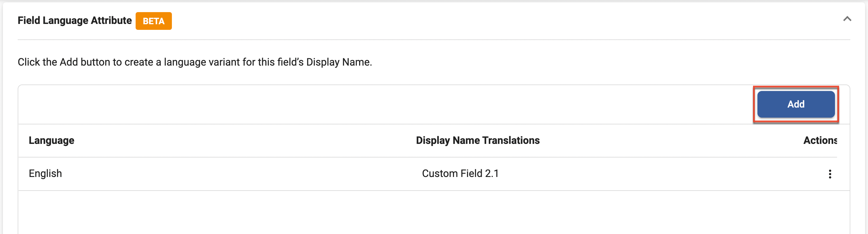Click blank toolbar space left of Add

(x=371, y=104)
